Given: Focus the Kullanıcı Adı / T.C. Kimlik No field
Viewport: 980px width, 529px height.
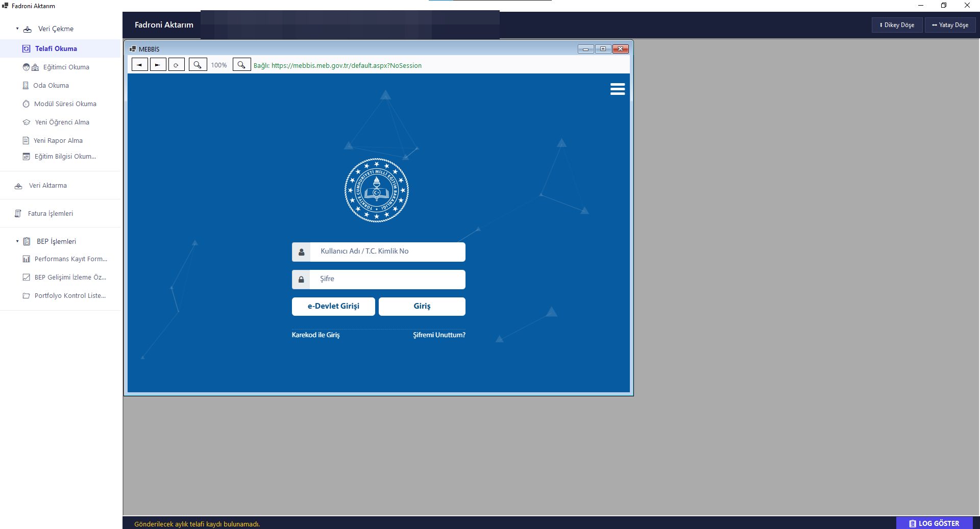Looking at the screenshot, I should pyautogui.click(x=379, y=251).
